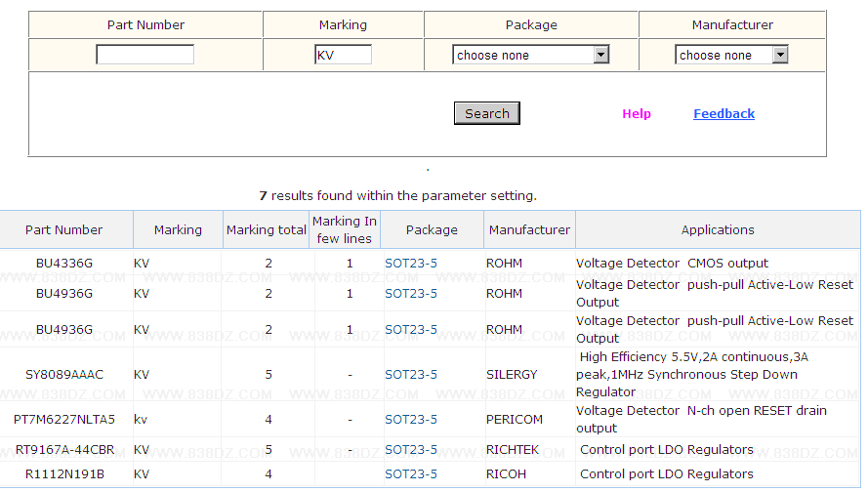The width and height of the screenshot is (868, 492).
Task: Open SOT23-5 package link for R1112N191B
Action: click(x=411, y=474)
